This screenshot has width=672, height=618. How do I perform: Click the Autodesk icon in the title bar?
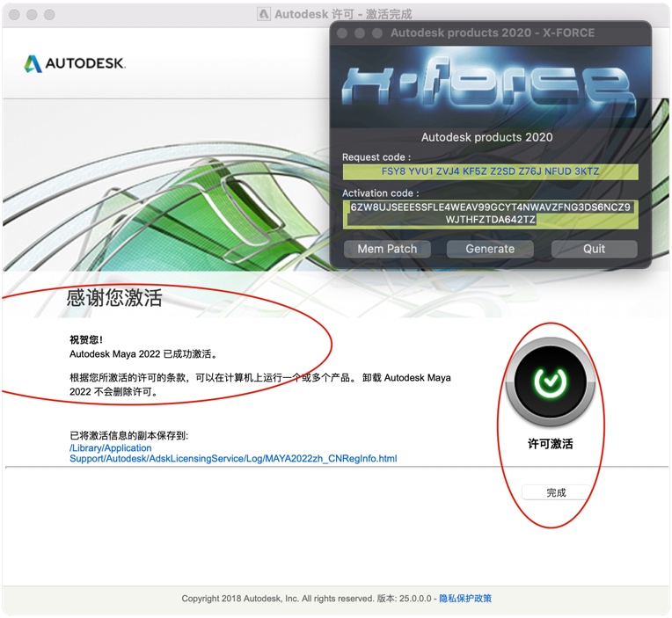264,14
